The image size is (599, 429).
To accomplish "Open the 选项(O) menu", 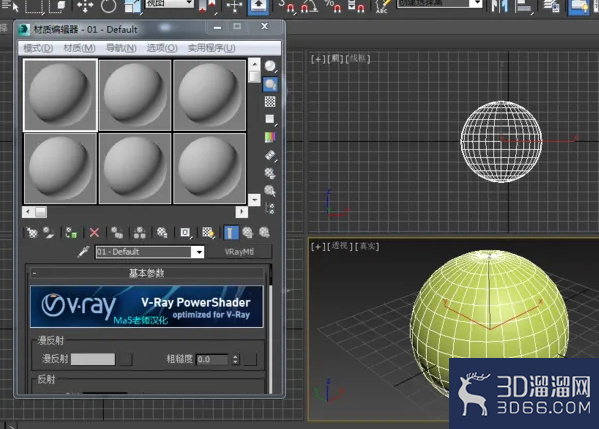I will [x=162, y=48].
